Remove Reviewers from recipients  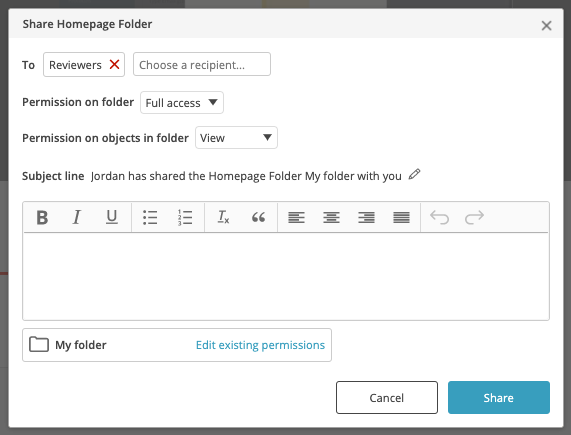click(x=114, y=64)
